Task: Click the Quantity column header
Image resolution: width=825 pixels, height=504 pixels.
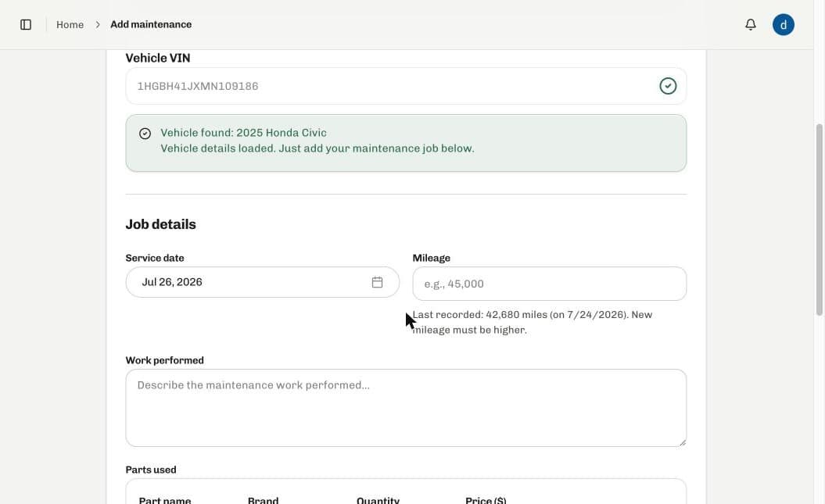Action: pos(378,500)
